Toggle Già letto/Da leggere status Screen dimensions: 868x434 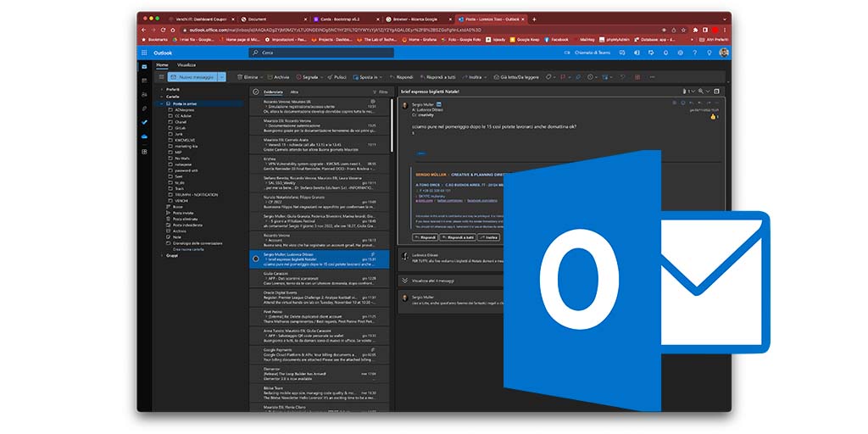(x=516, y=77)
